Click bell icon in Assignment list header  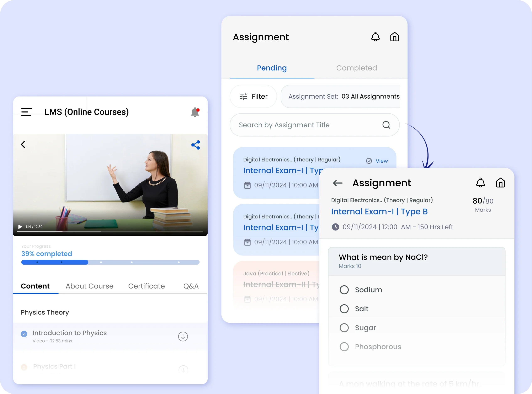click(375, 37)
